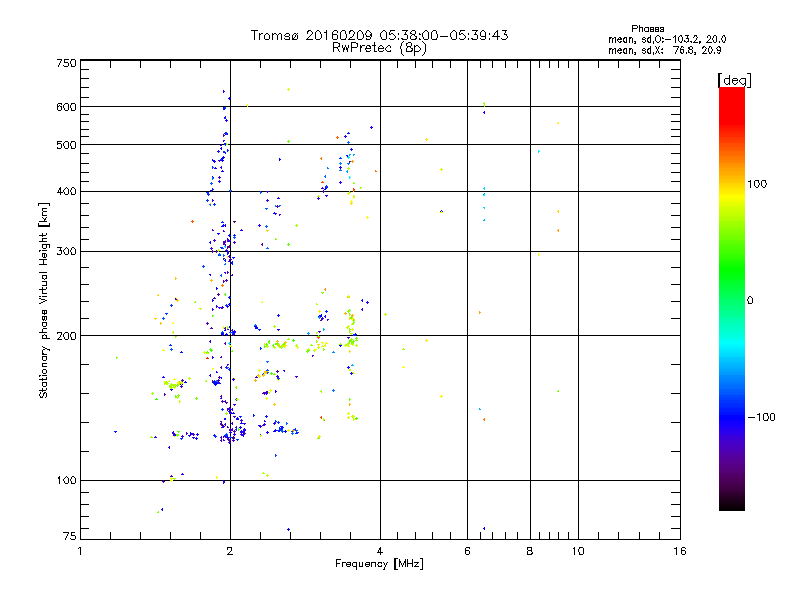Click the y-axis tick label '600'
800x600 pixels.
coord(66,107)
